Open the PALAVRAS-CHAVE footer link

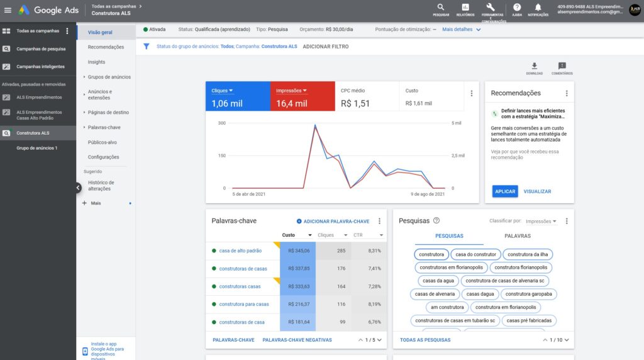(233, 340)
